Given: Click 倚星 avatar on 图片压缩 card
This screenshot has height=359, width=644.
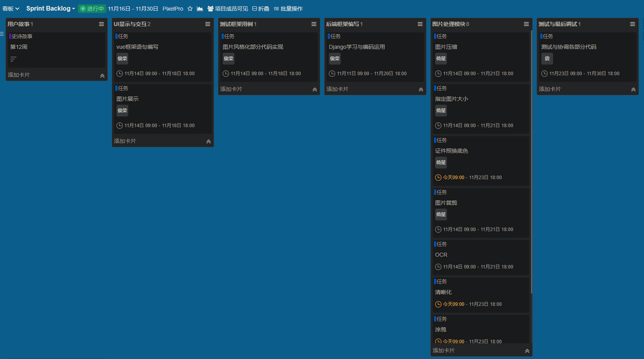Looking at the screenshot, I should (x=441, y=59).
